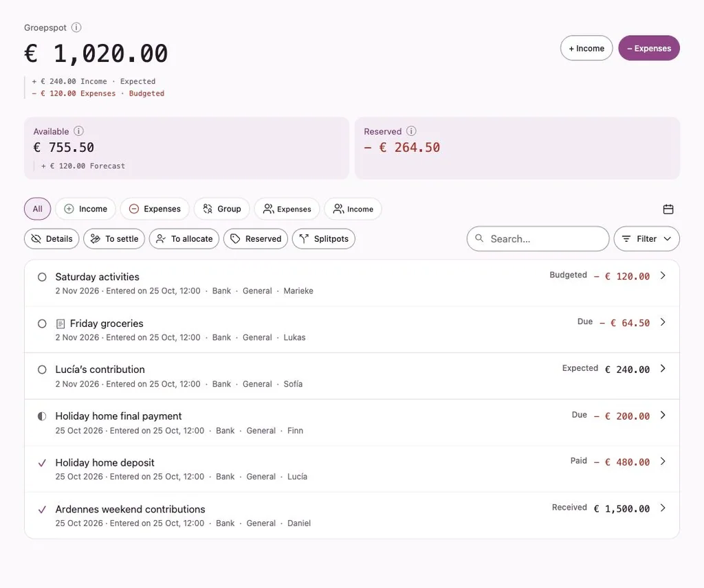Expand Ardennes weekend contributions chevron
The image size is (704, 588).
[x=663, y=508]
